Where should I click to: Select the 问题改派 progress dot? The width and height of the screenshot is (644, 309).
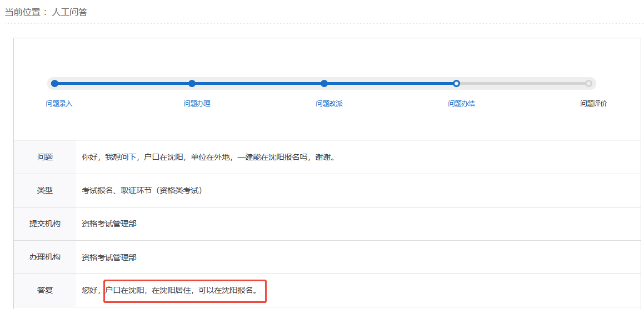[x=324, y=84]
